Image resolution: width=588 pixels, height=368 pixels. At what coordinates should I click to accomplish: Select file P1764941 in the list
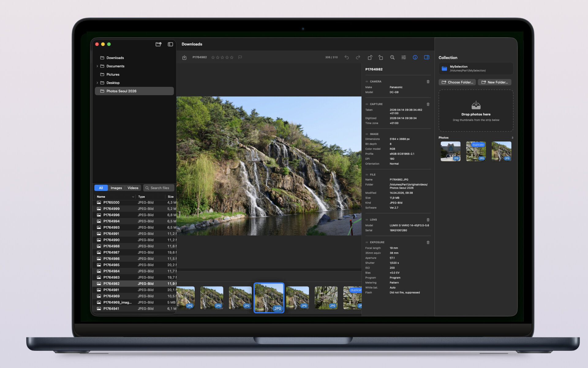point(134,309)
